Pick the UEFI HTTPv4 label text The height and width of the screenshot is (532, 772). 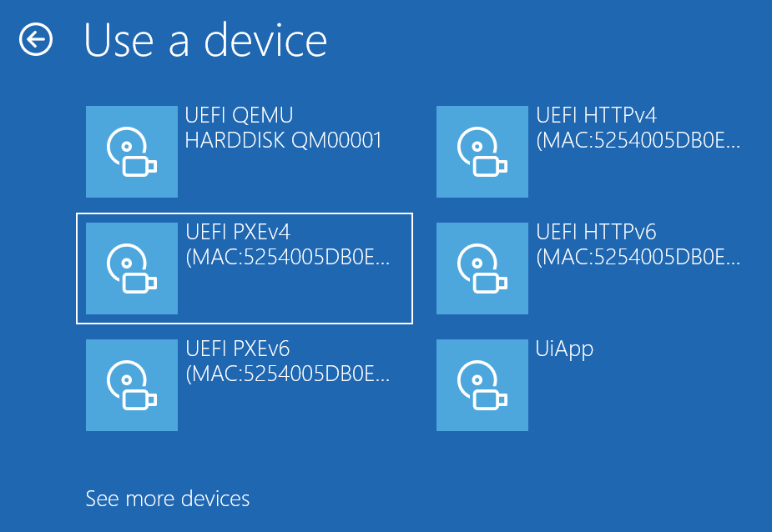(x=596, y=116)
